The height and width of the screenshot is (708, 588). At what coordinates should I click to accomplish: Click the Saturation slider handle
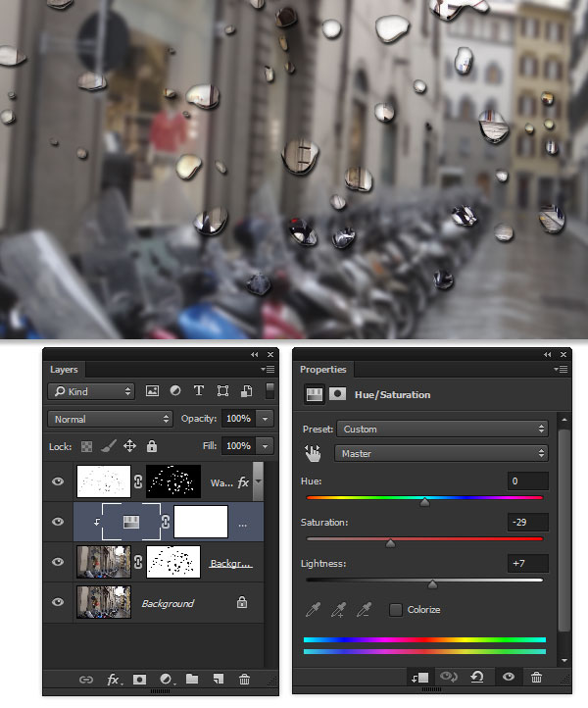pos(390,541)
